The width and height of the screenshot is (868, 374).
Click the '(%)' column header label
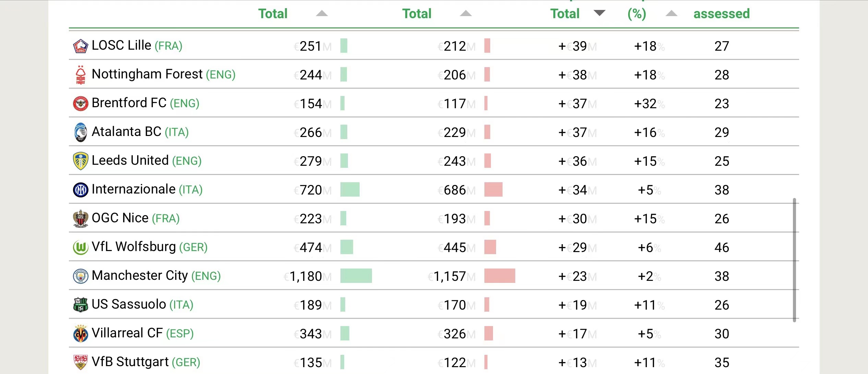[x=637, y=14]
